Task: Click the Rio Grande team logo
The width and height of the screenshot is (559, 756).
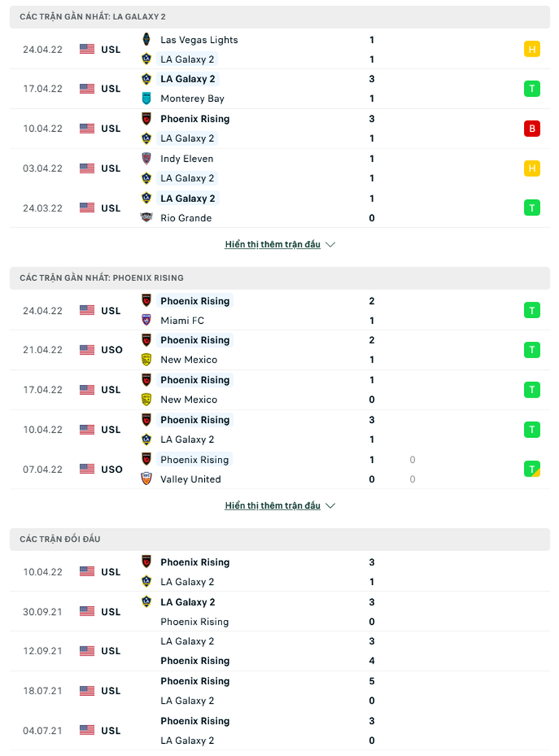Action: 147,217
